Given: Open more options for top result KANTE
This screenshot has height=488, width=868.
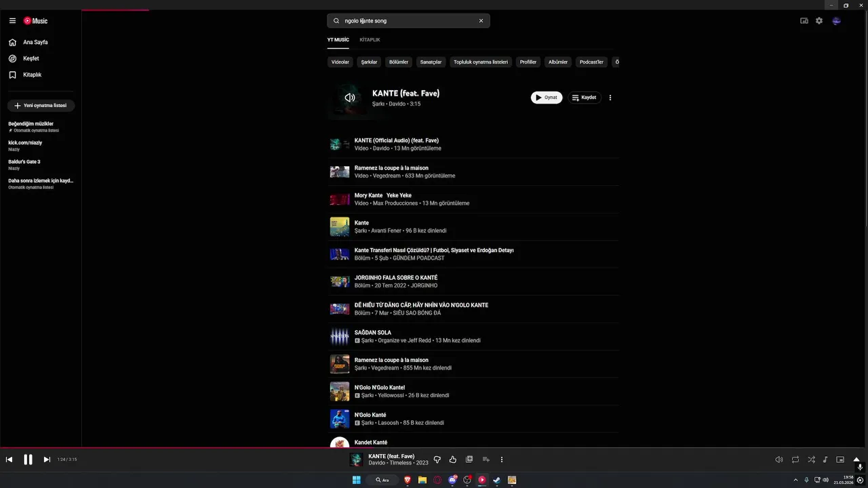Looking at the screenshot, I should (x=610, y=98).
